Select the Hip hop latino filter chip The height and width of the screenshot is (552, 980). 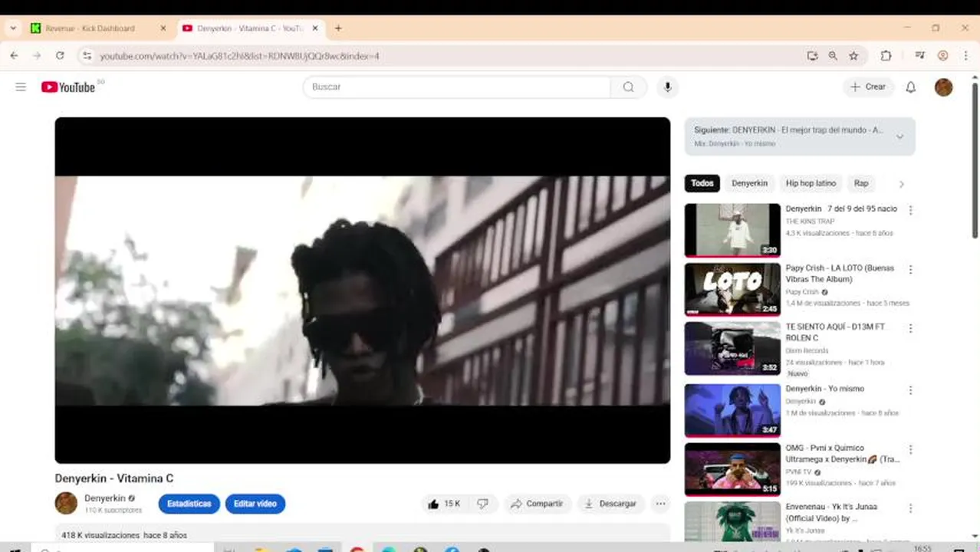[x=811, y=183]
